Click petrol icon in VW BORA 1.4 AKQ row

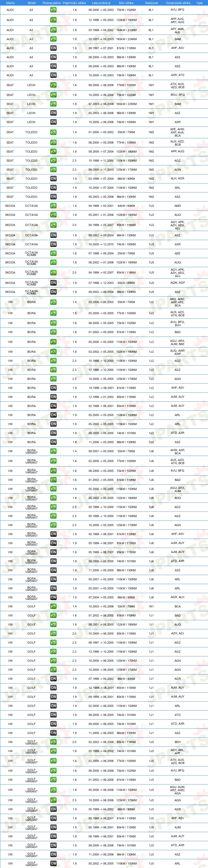53,302
